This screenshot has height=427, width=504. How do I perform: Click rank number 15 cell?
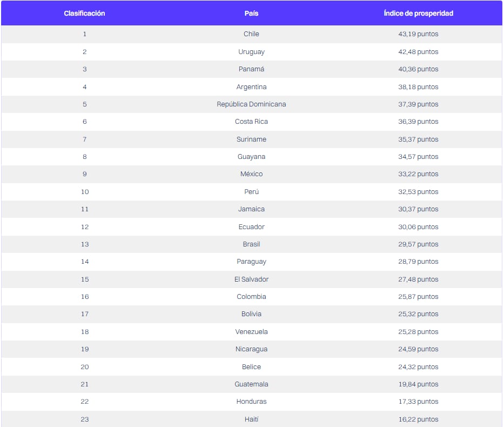[x=84, y=279]
